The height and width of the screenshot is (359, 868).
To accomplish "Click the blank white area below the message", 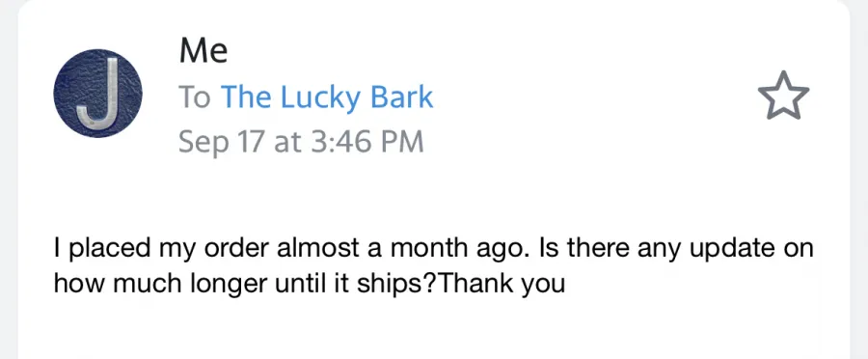I will 433,332.
